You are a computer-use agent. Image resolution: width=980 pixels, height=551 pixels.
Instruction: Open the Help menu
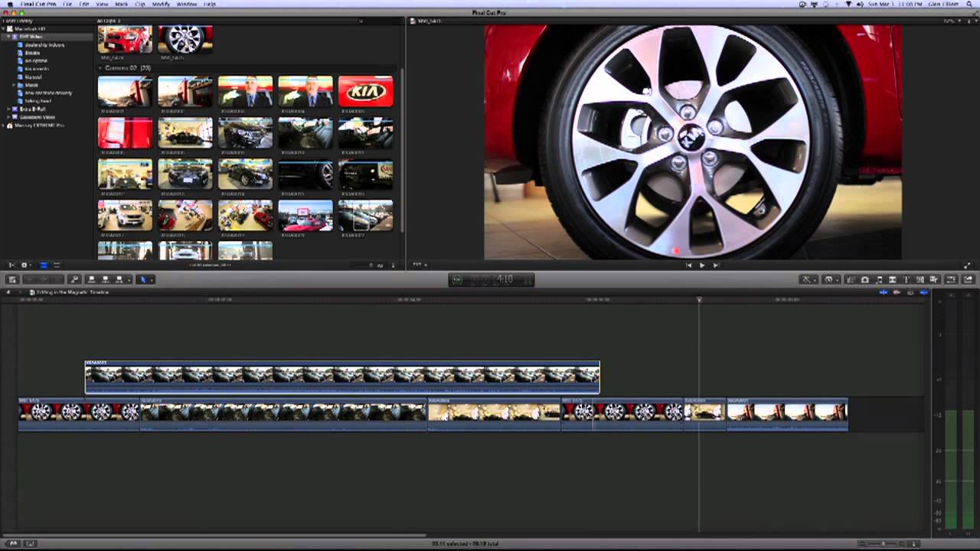click(x=210, y=4)
